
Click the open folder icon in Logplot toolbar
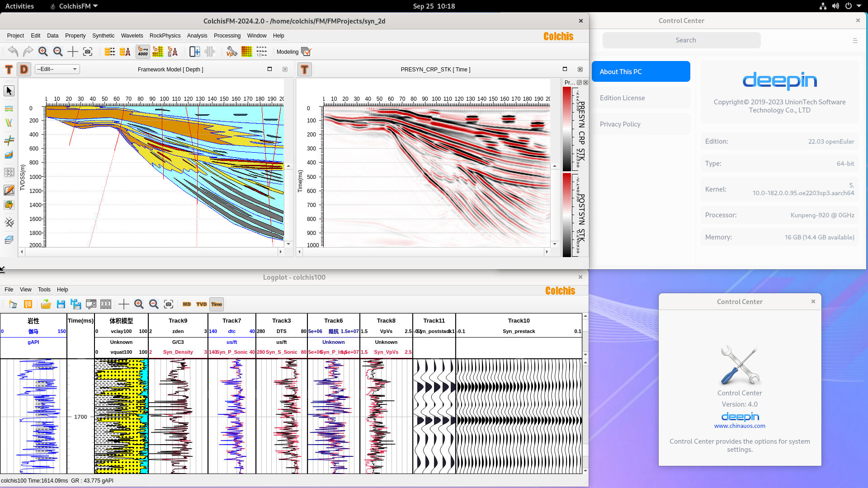[46, 304]
